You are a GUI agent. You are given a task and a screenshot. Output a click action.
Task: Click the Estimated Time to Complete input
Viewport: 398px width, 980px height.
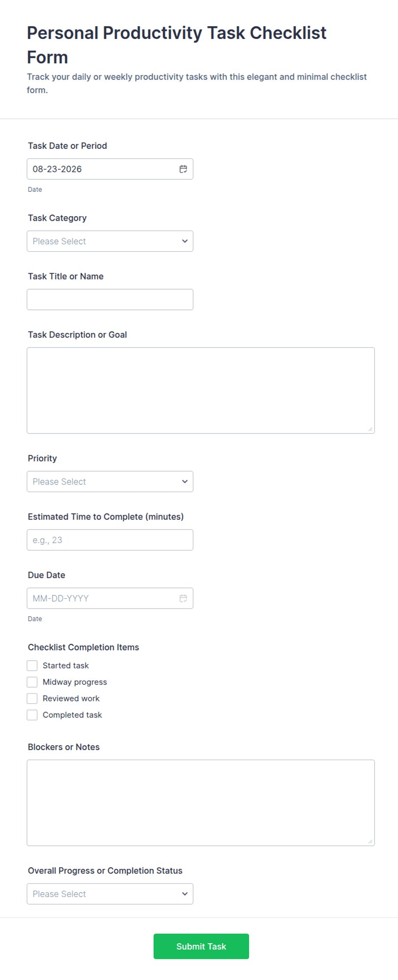pyautogui.click(x=110, y=540)
